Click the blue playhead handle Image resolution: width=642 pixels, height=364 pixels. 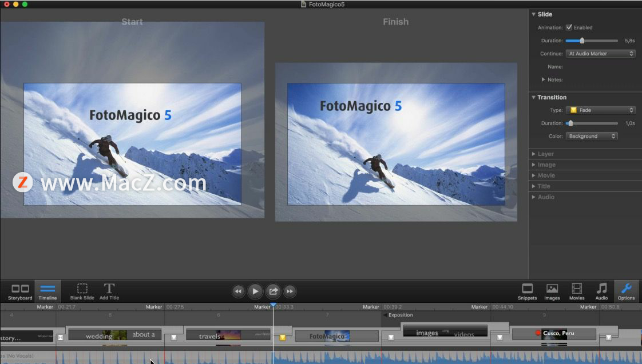(273, 305)
